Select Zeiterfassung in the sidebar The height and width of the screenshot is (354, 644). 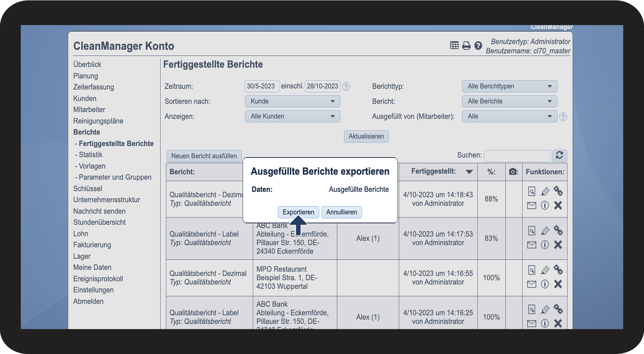coord(94,87)
